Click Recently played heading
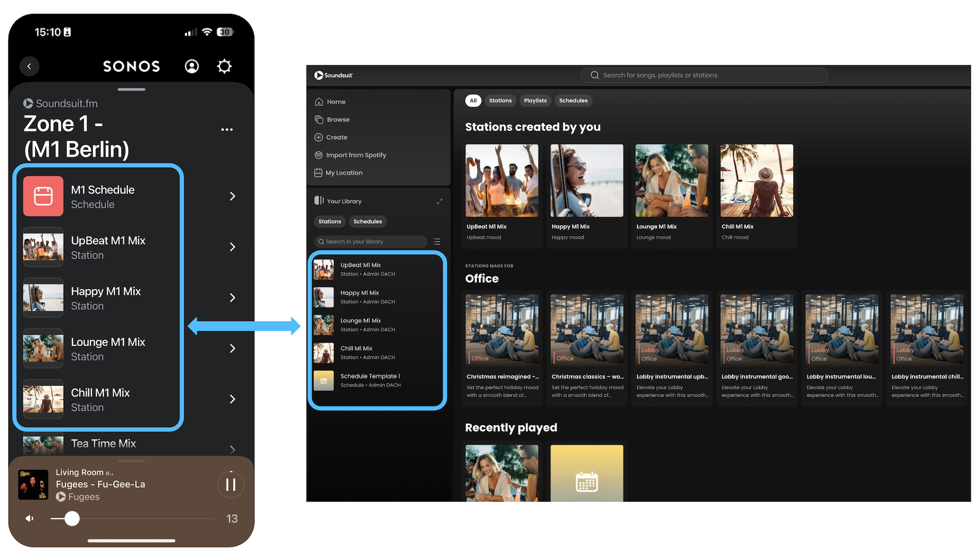 pos(511,428)
